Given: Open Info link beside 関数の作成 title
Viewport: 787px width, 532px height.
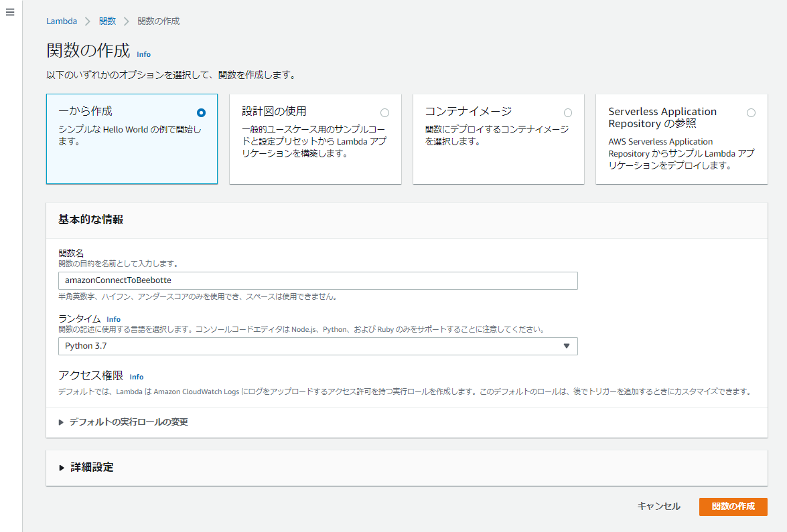Looking at the screenshot, I should coord(143,54).
